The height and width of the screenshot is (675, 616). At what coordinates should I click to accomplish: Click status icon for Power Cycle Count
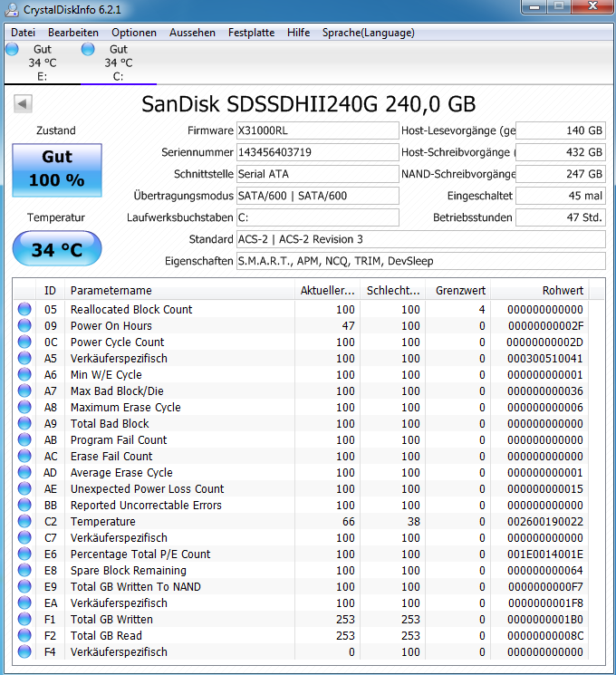(24, 342)
